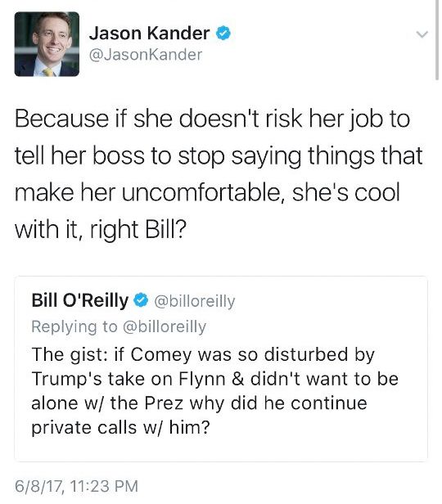Open the quoted tweet about Comey
The width and height of the screenshot is (442, 504).
(221, 369)
